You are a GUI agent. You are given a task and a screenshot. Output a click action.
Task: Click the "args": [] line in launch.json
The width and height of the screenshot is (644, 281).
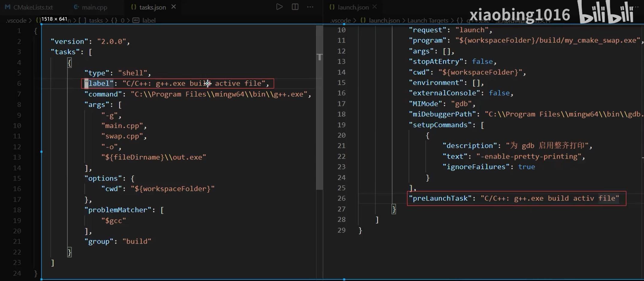point(432,51)
